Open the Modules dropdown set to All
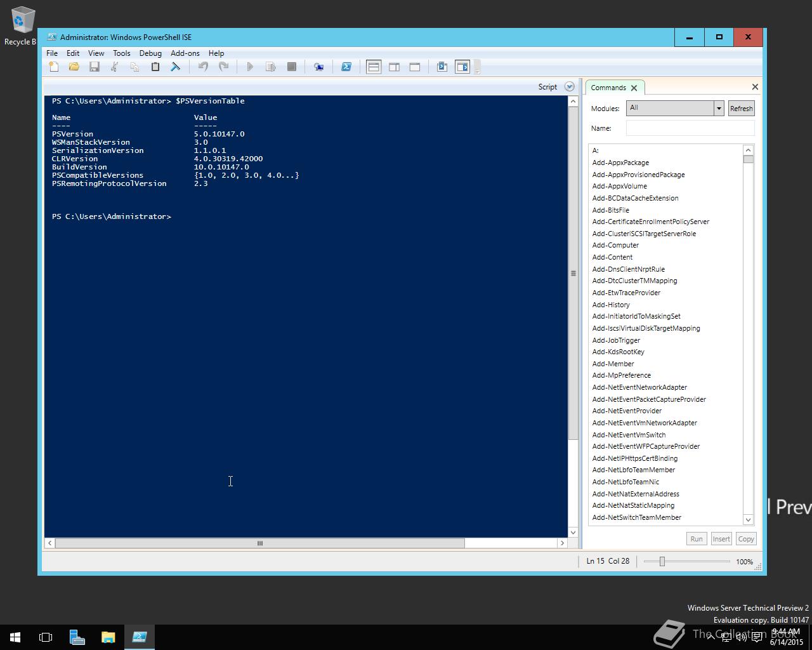The height and width of the screenshot is (650, 812). tap(675, 108)
